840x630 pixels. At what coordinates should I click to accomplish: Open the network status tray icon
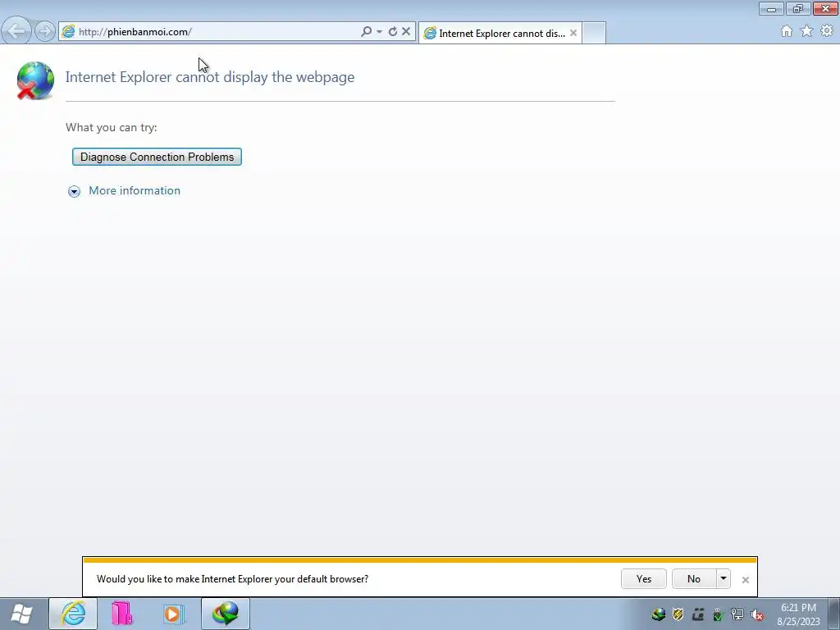737,614
